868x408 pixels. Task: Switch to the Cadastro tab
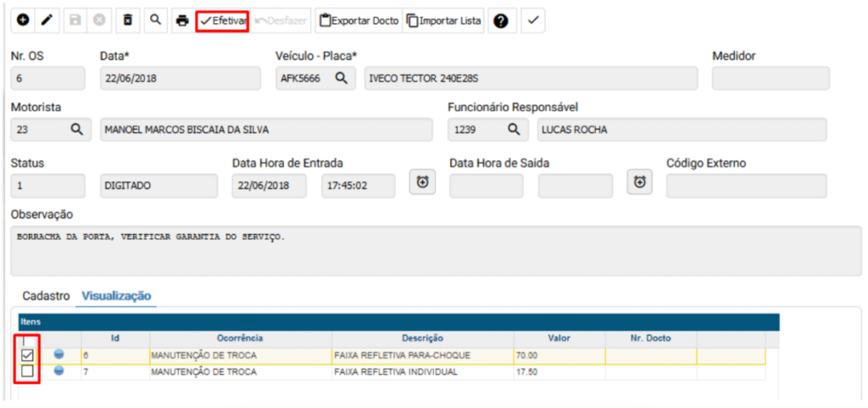click(x=46, y=296)
